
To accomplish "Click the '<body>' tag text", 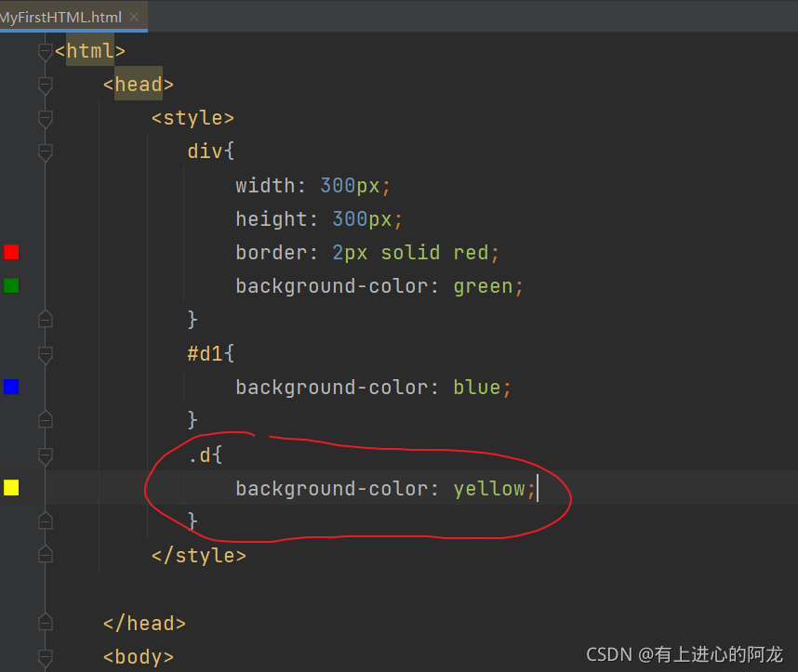I will point(139,657).
